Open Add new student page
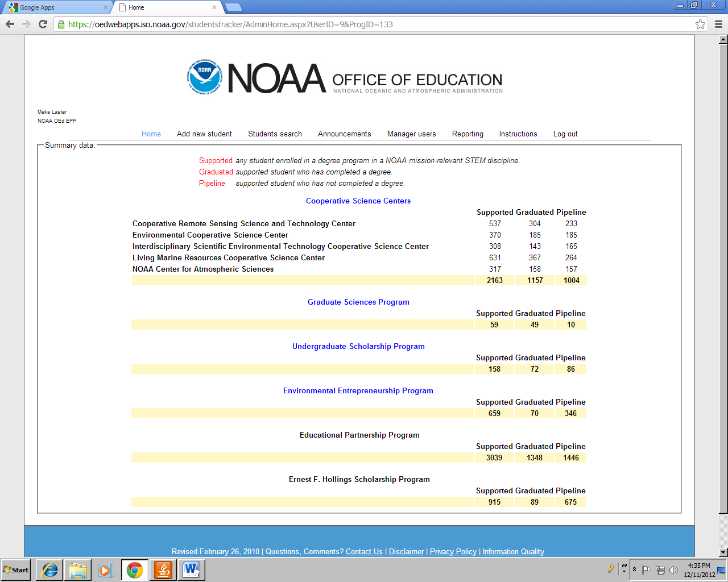 (x=204, y=134)
